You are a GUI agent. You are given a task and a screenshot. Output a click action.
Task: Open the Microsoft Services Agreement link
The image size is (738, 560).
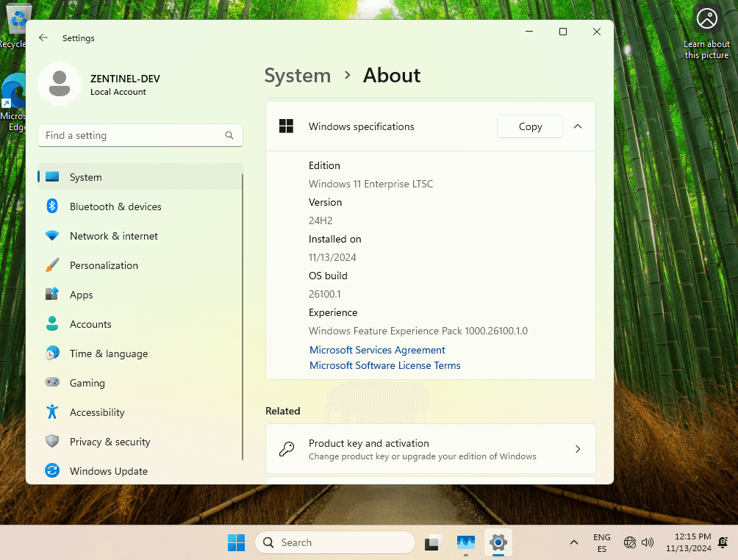click(377, 350)
